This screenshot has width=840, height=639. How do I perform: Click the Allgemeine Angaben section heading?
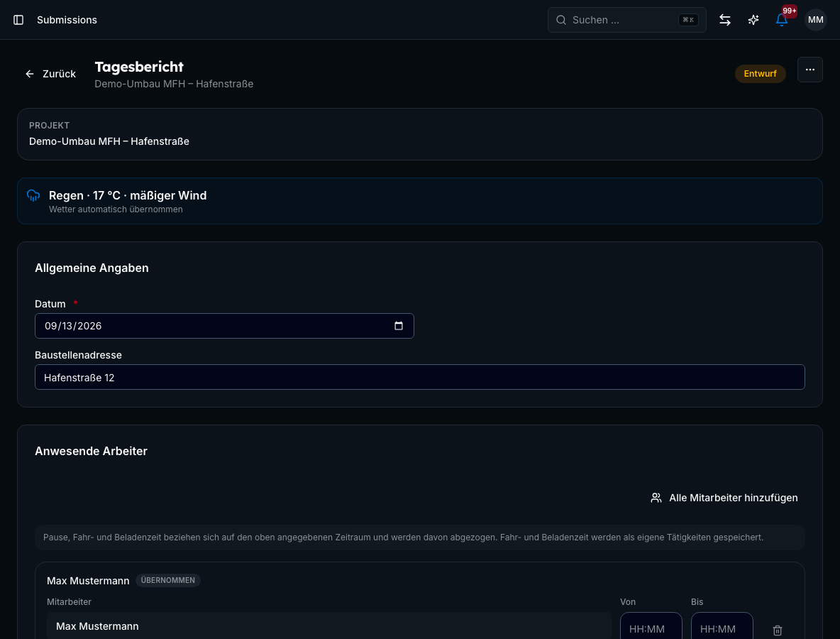(x=92, y=268)
